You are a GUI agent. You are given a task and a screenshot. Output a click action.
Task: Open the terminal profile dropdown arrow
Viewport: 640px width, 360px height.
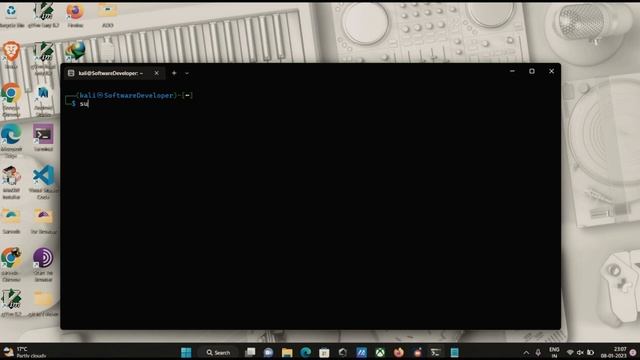point(187,73)
